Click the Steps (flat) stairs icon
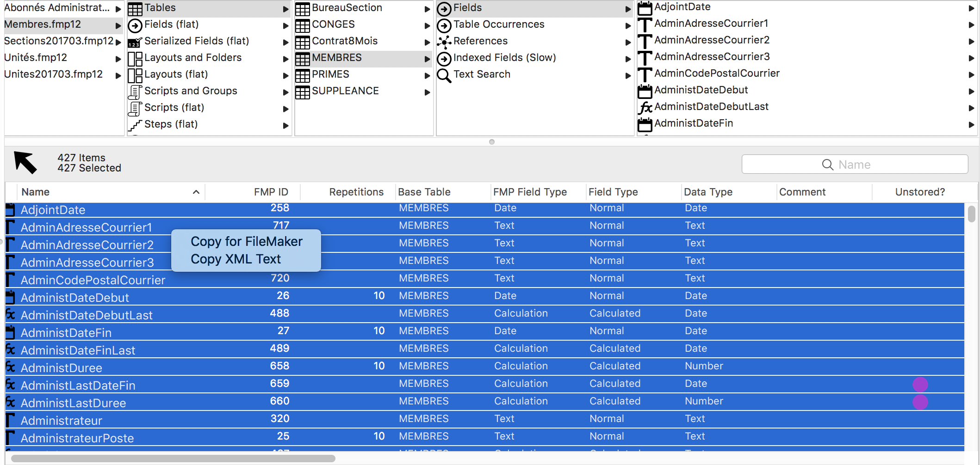Viewport: 980px width, 465px height. 135,125
